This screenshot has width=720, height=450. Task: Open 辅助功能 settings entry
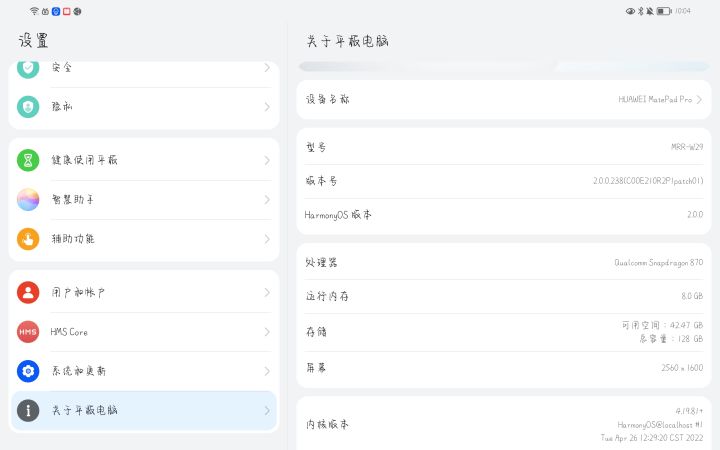tap(144, 239)
